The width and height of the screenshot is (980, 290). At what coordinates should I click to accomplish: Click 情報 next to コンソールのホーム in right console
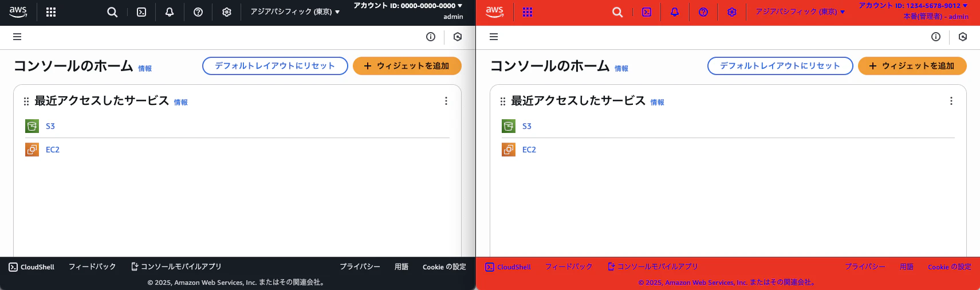(621, 69)
